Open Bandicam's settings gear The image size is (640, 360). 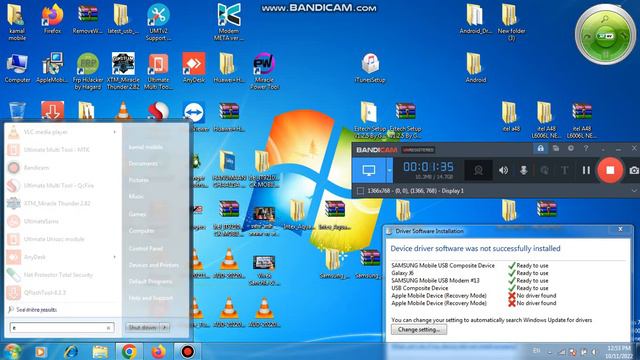571,149
